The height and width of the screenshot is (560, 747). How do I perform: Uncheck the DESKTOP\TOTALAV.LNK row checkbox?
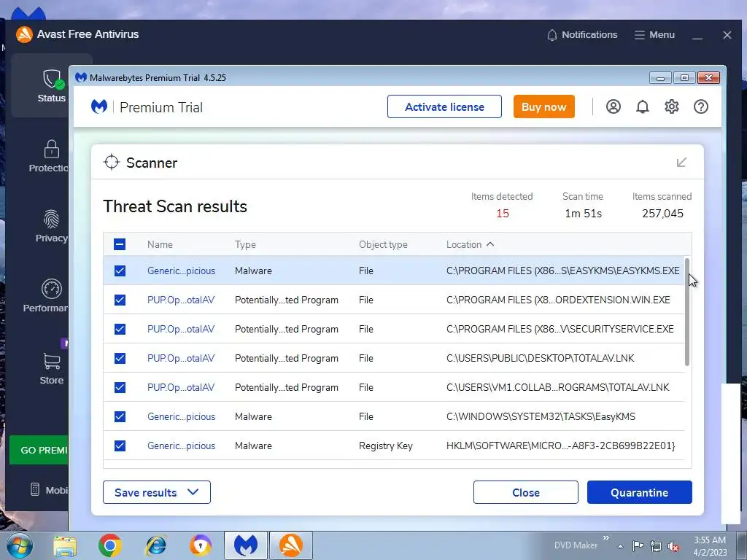pos(120,358)
